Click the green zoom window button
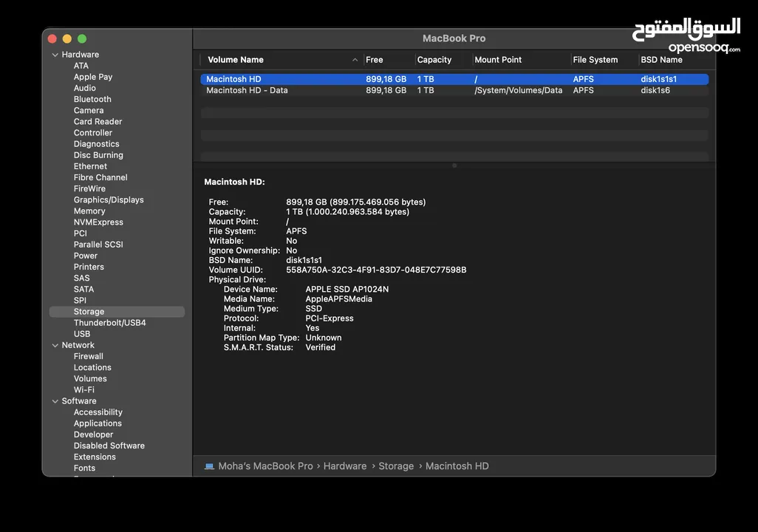This screenshot has width=758, height=532. point(82,38)
